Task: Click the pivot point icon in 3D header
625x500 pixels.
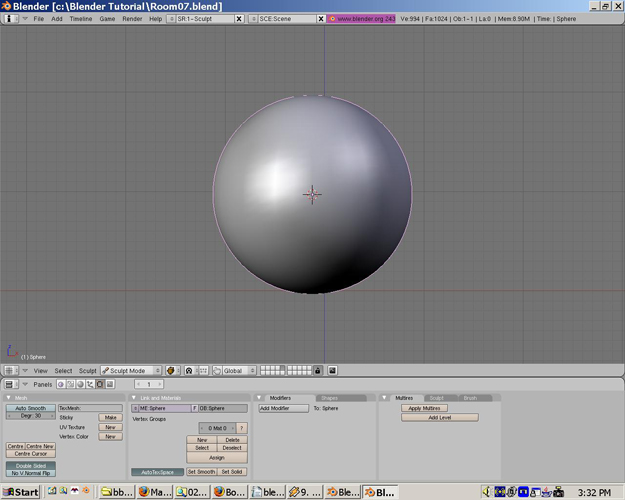Action: pyautogui.click(x=191, y=371)
